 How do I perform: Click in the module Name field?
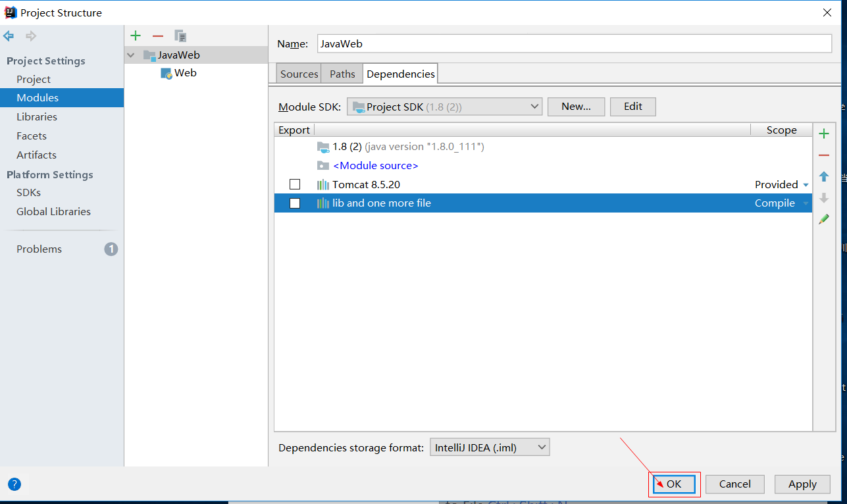(x=575, y=43)
